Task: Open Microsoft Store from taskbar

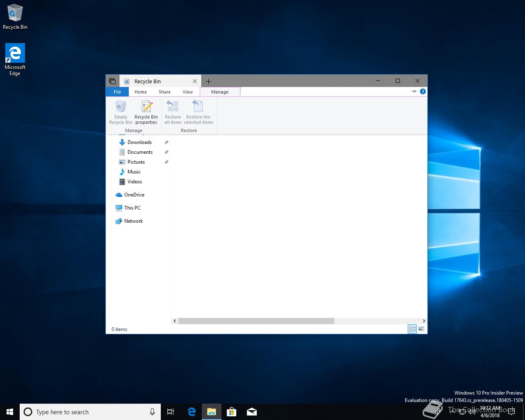Action: (232, 412)
